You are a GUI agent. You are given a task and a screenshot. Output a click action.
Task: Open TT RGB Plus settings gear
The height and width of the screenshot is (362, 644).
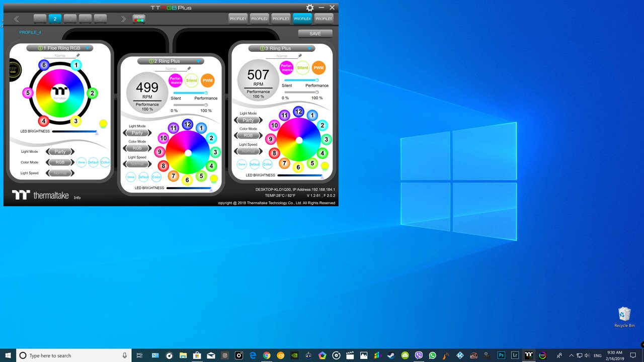310,8
